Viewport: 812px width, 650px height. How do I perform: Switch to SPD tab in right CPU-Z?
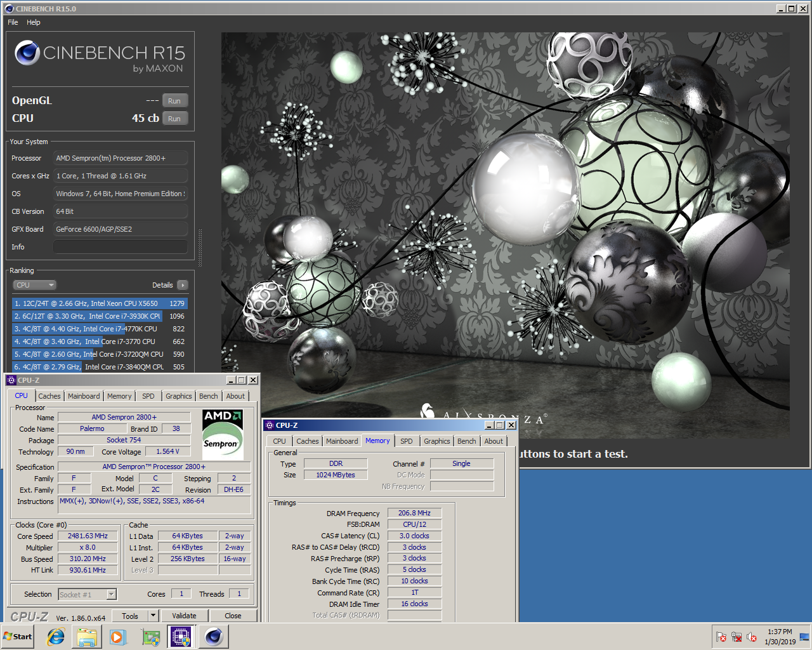(x=407, y=441)
